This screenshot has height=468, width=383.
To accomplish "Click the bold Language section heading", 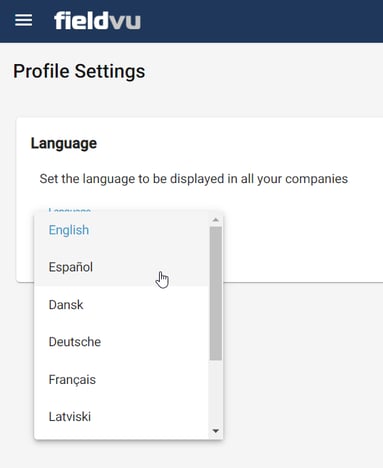I will pos(64,143).
